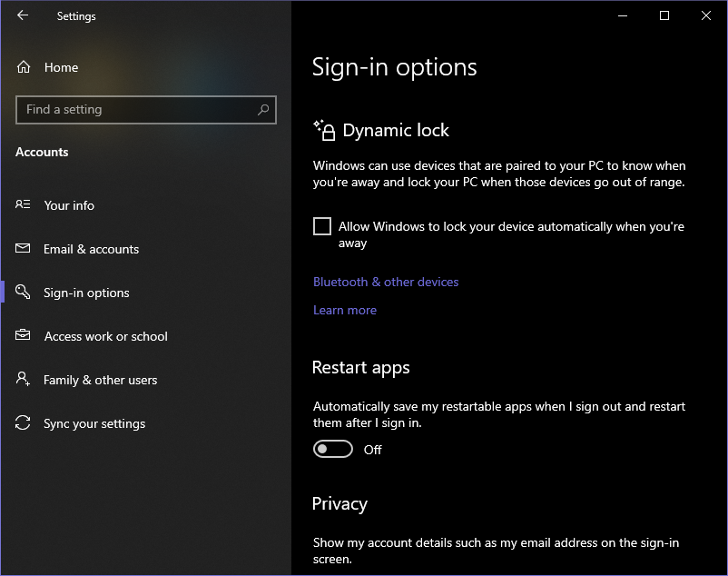Open the Bluetooth & other devices link
The height and width of the screenshot is (576, 728).
386,282
